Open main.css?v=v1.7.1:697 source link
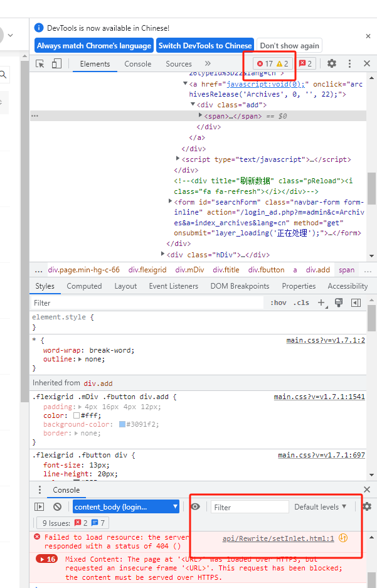 pyautogui.click(x=321, y=455)
